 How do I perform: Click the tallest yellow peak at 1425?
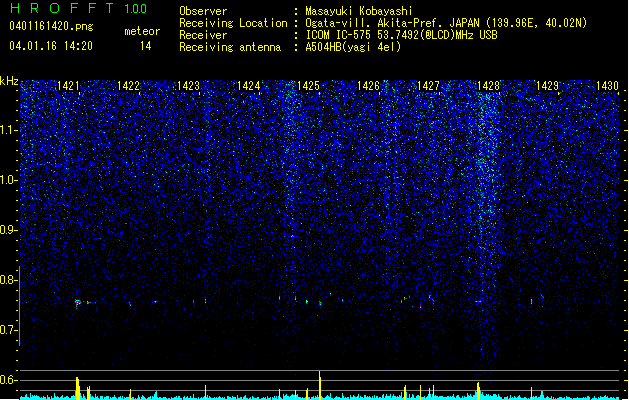point(320,385)
